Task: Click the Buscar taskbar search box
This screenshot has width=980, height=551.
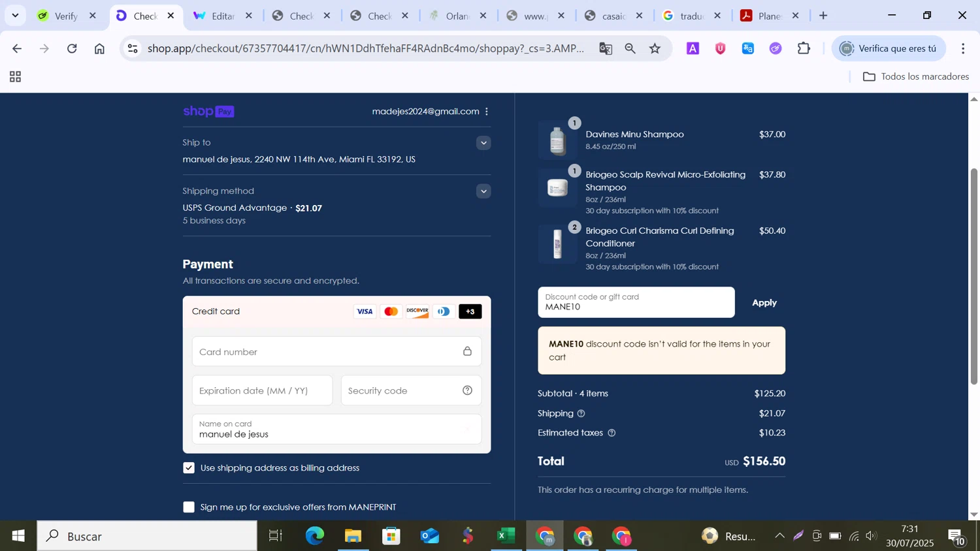Action: point(147,536)
